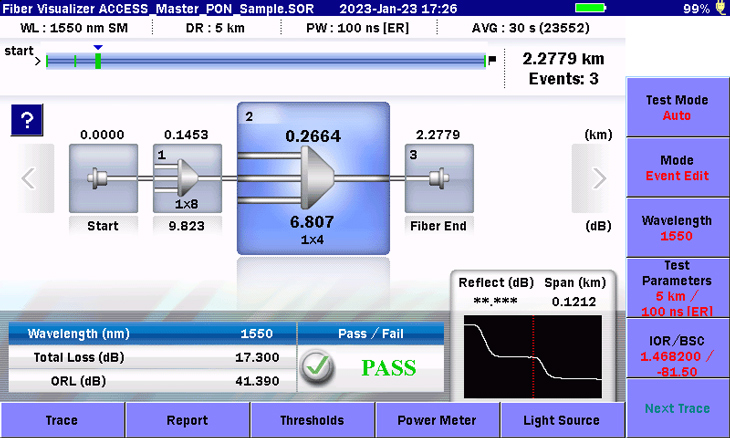730x438 pixels.
Task: Click the Reflect (dB) label
Action: pos(496,283)
